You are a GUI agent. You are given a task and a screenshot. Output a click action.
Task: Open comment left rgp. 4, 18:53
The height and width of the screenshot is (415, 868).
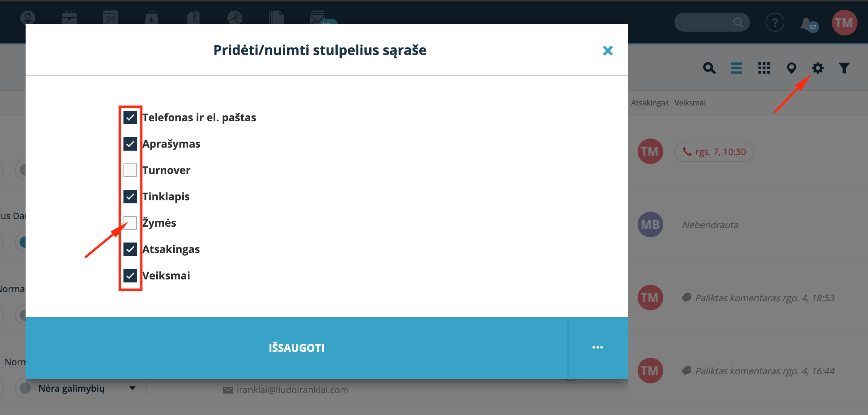point(758,298)
